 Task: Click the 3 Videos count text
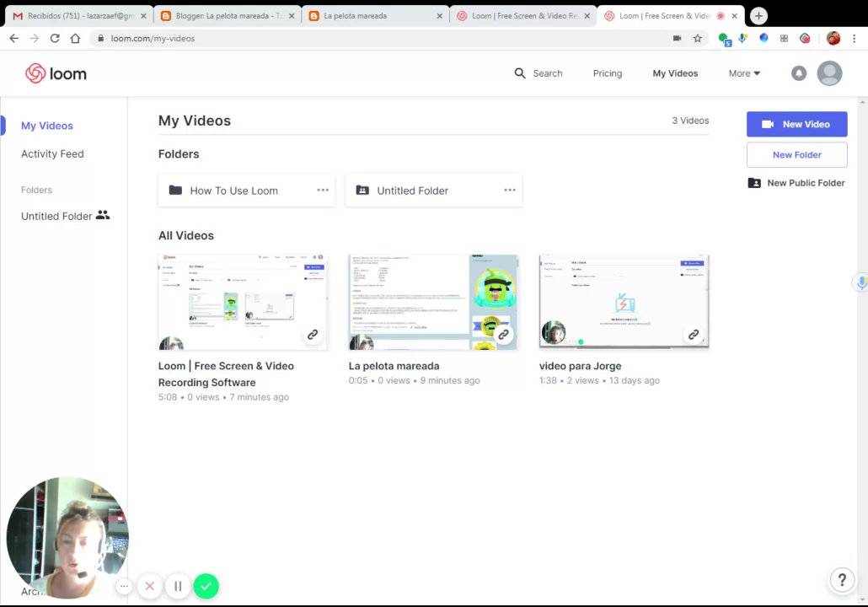tap(690, 121)
